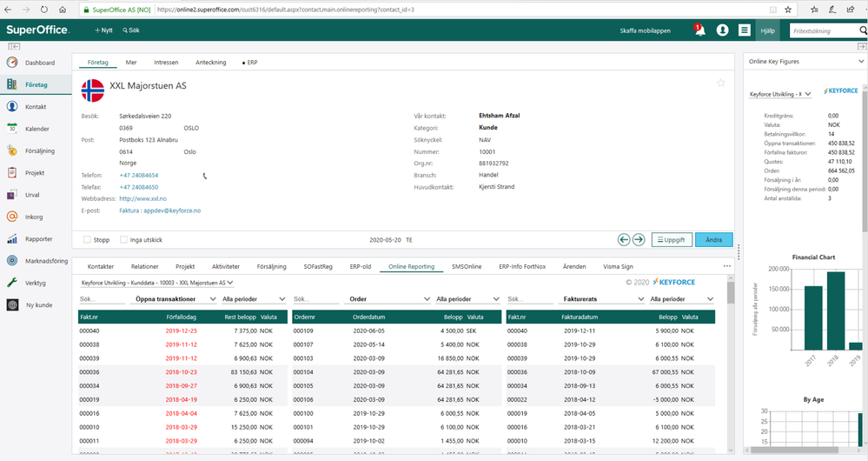Open the http://www.xxl.no web address link
The width and height of the screenshot is (868, 461).
(x=142, y=198)
